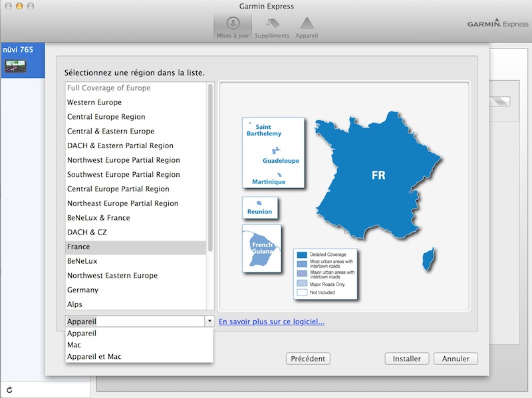
Task: Click the region list scrollbar
Action: pyautogui.click(x=210, y=168)
